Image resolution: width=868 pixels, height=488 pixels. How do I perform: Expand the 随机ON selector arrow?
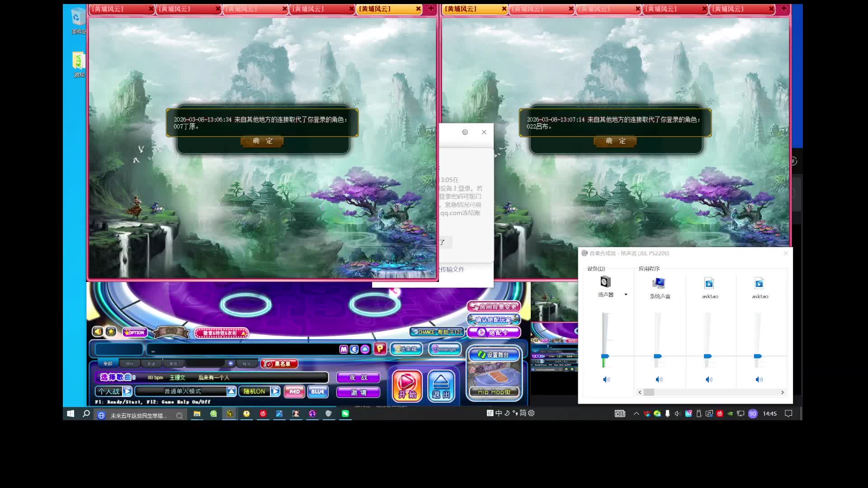(x=275, y=391)
